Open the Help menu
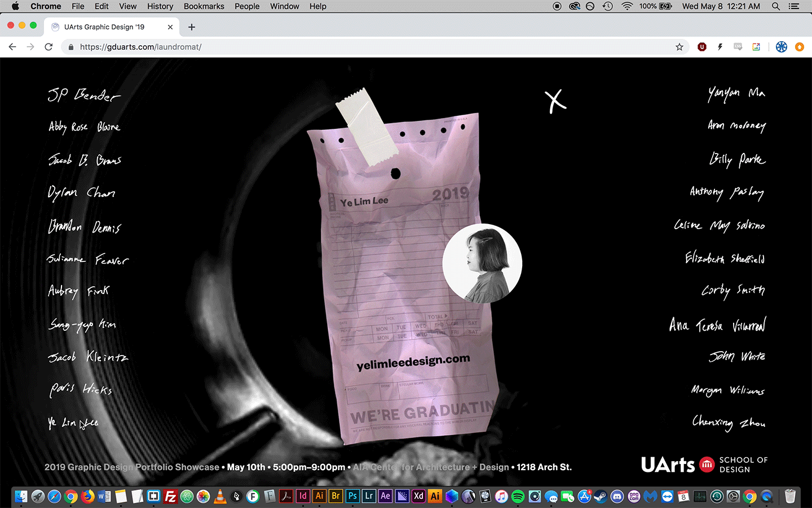Image resolution: width=812 pixels, height=508 pixels. [318, 6]
